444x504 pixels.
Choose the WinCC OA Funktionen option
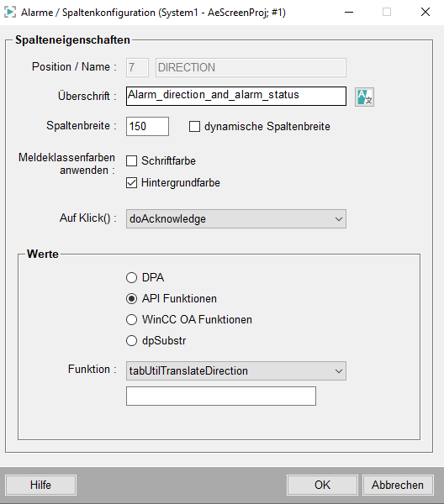click(x=131, y=319)
